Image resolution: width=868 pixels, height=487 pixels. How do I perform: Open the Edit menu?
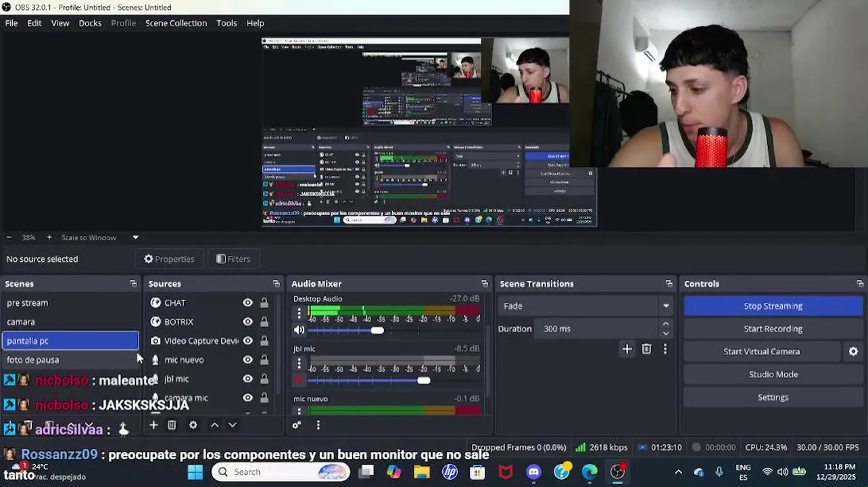(x=34, y=23)
